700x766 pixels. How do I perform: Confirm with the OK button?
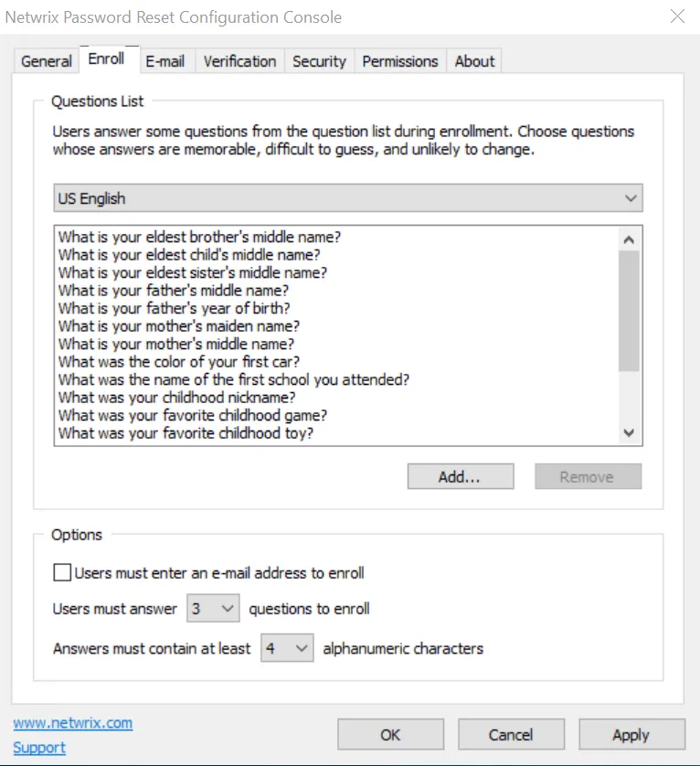[391, 734]
